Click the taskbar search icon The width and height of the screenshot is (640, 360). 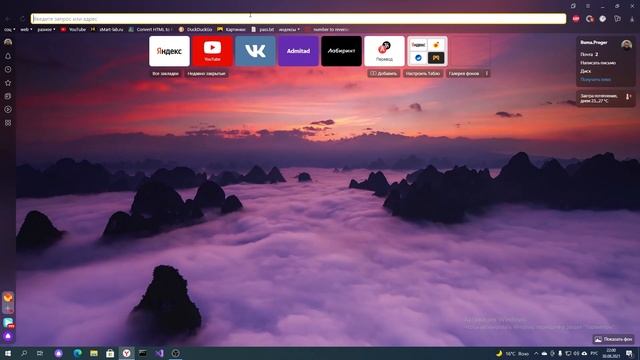pyautogui.click(x=24, y=353)
